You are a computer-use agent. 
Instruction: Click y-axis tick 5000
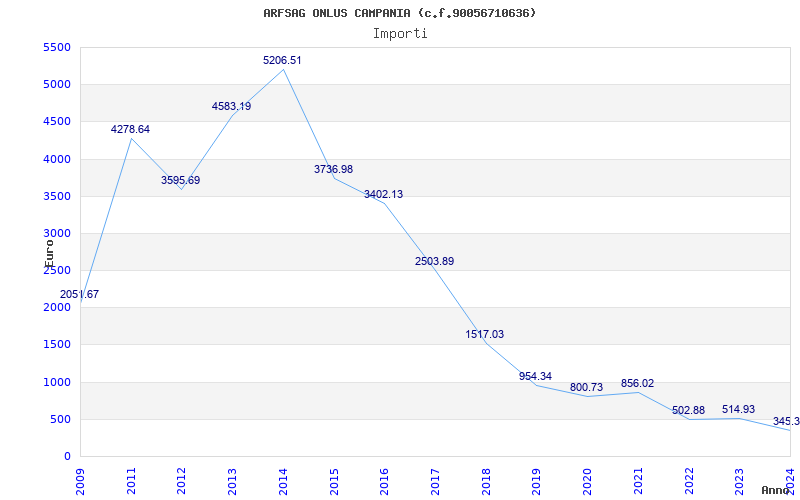[57, 85]
